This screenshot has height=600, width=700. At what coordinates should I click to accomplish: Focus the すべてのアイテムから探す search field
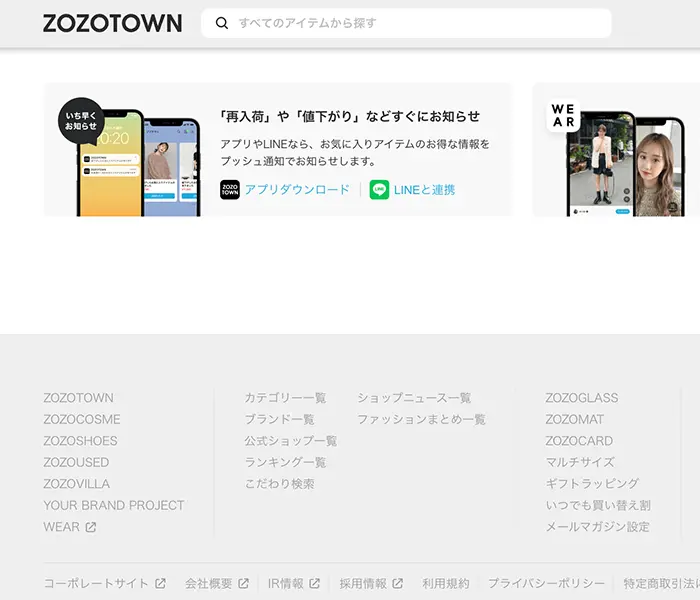[x=406, y=23]
